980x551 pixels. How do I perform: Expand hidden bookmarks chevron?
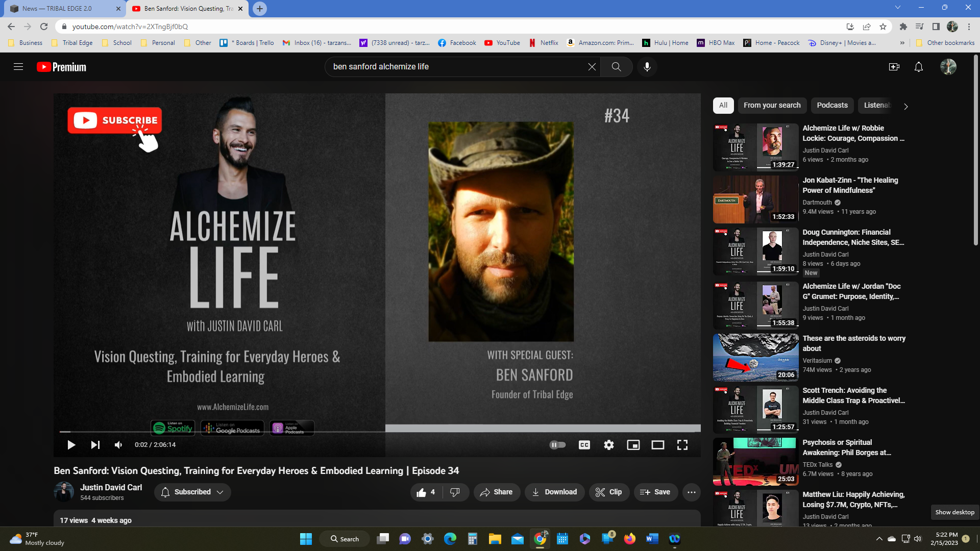tap(902, 43)
